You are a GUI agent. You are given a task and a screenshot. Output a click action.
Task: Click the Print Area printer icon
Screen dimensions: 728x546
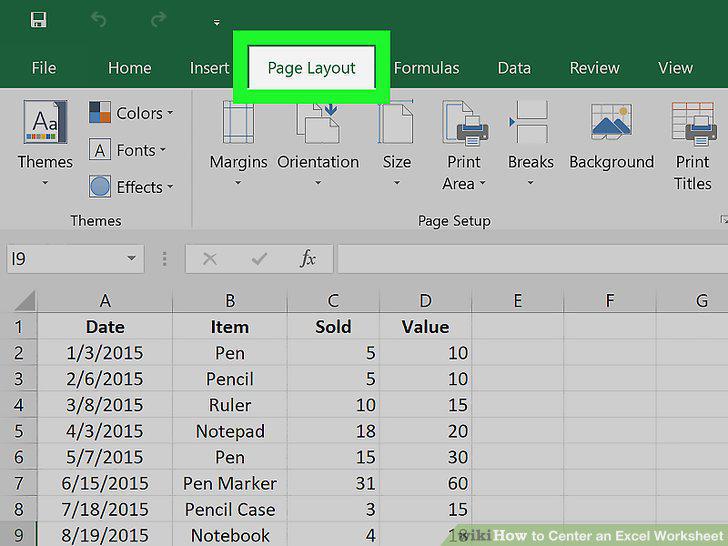pos(465,123)
